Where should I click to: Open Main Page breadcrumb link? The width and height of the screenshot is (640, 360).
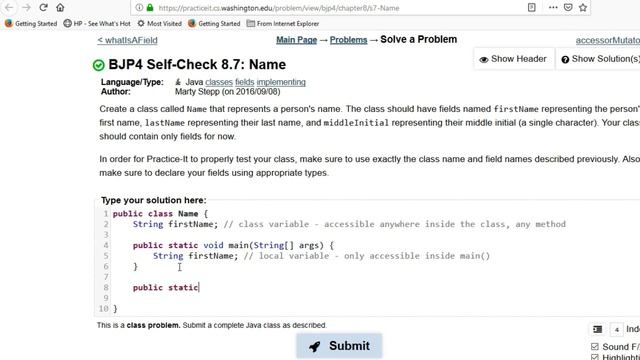tap(296, 40)
